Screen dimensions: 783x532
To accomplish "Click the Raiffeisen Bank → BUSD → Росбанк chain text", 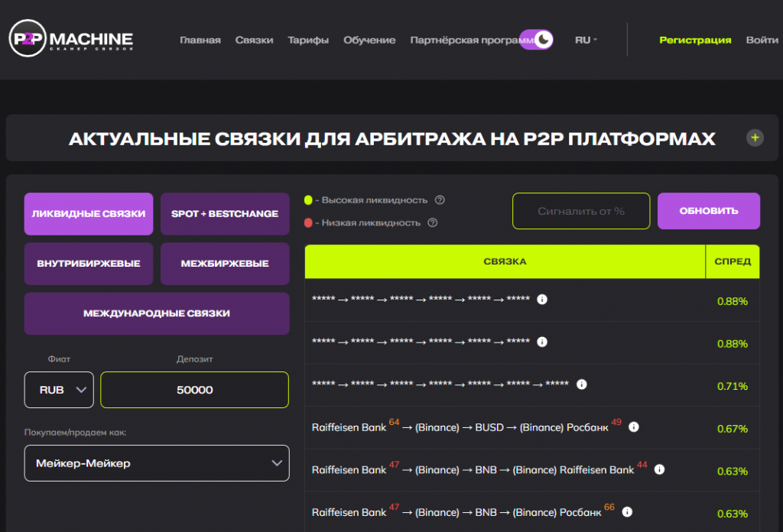I will tap(466, 427).
